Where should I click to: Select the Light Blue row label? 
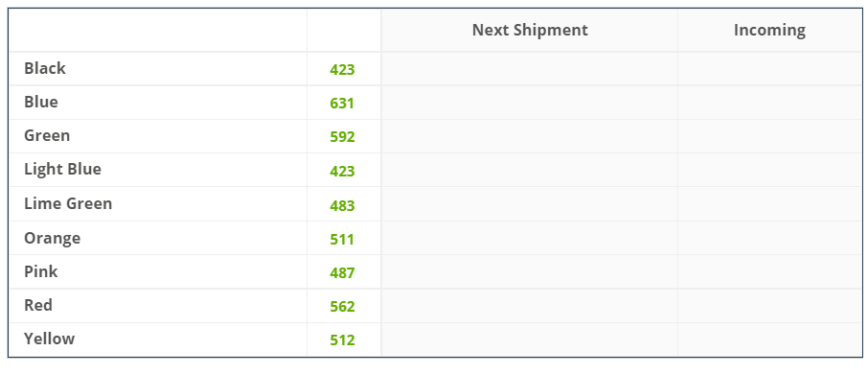pyautogui.click(x=62, y=170)
